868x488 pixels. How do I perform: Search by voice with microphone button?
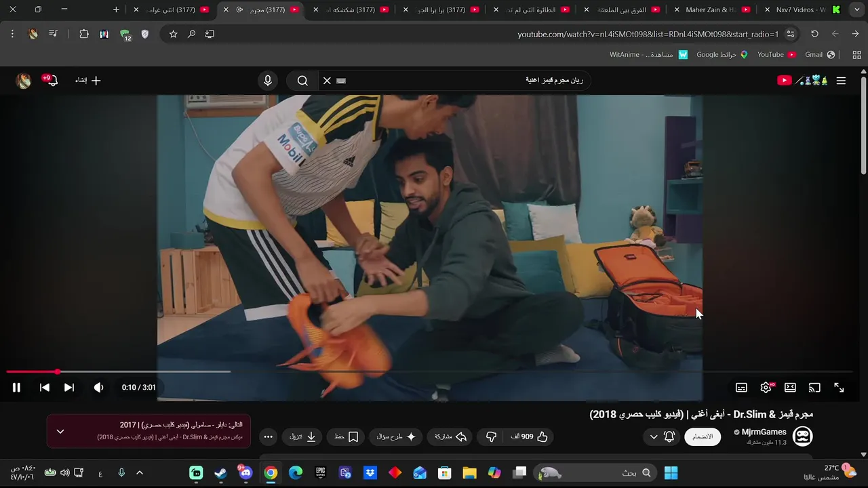pyautogui.click(x=268, y=81)
